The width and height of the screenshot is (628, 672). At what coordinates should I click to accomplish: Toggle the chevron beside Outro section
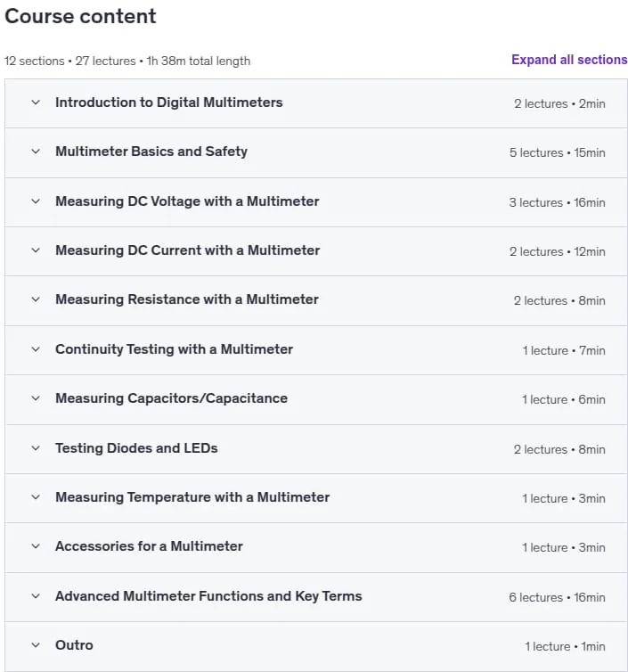pos(36,645)
